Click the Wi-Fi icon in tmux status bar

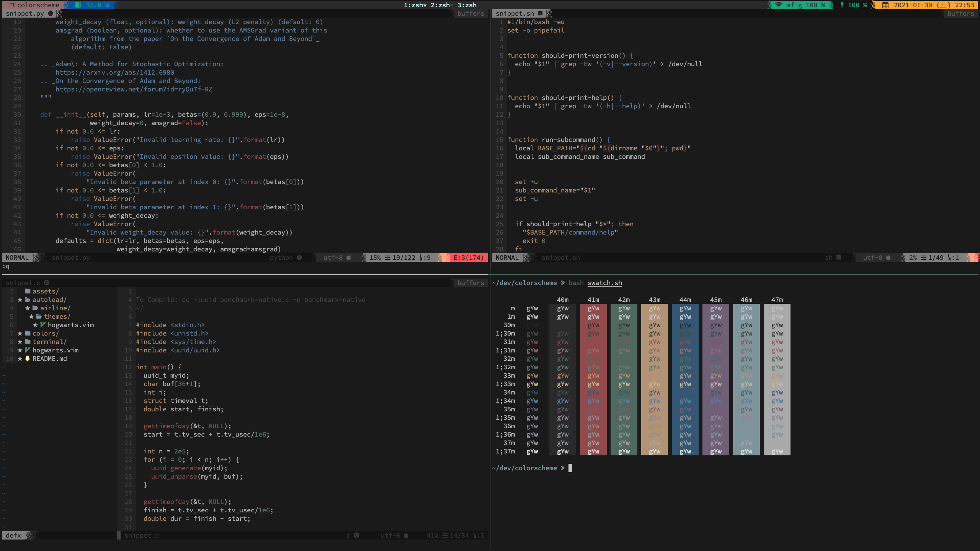coord(779,5)
